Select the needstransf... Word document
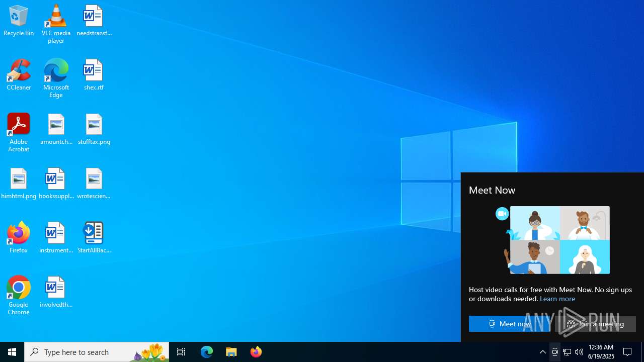Viewport: 644px width, 362px height. tap(94, 21)
